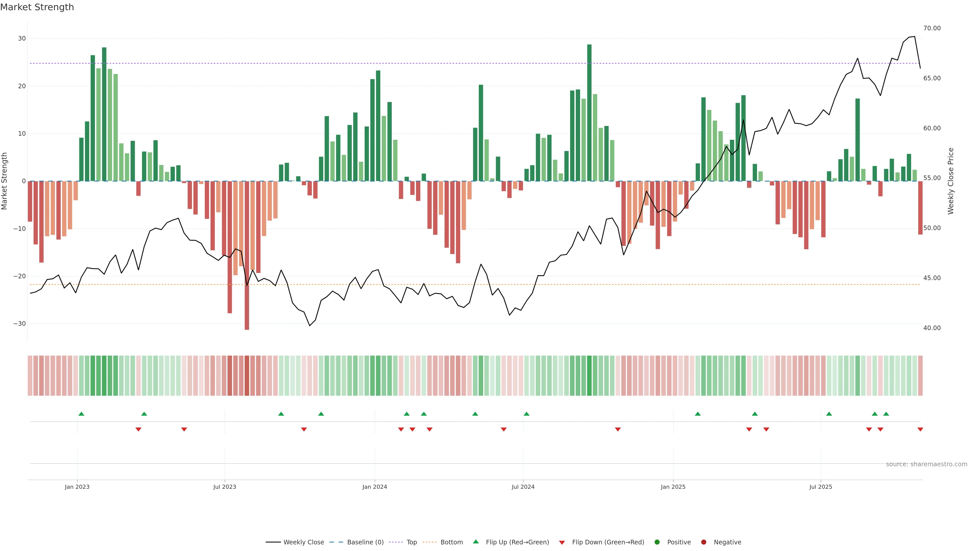The width and height of the screenshot is (980, 551).
Task: Click the red Negative circle in legend
Action: pyautogui.click(x=703, y=542)
